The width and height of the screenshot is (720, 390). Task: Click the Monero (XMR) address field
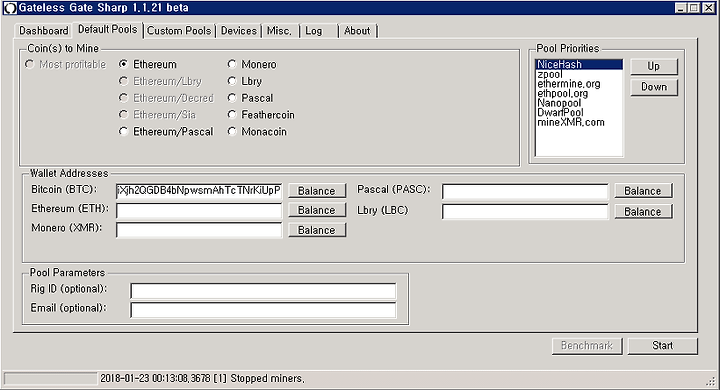coord(199,230)
